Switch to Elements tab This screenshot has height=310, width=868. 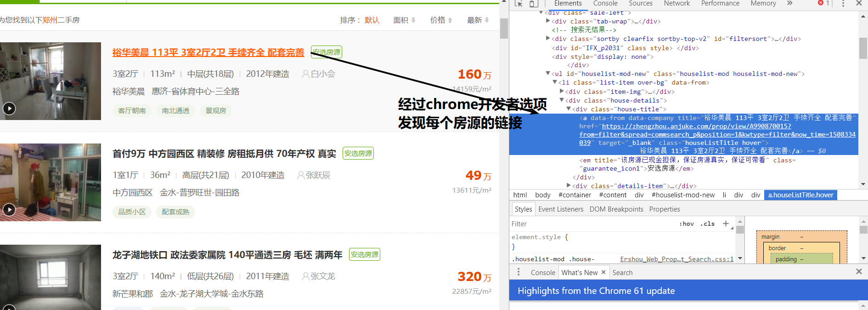point(568,3)
